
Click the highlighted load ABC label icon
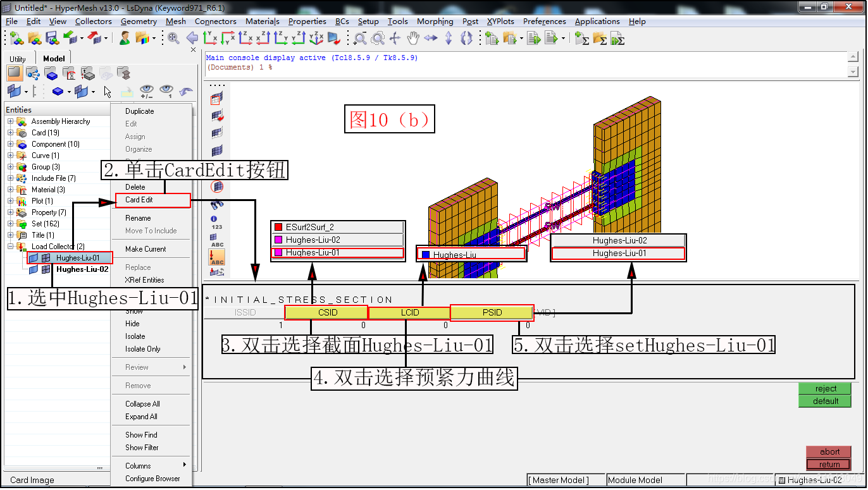(x=217, y=257)
